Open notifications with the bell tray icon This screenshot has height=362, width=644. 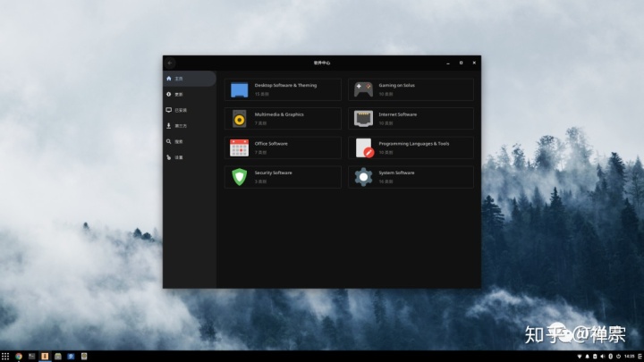pos(588,357)
